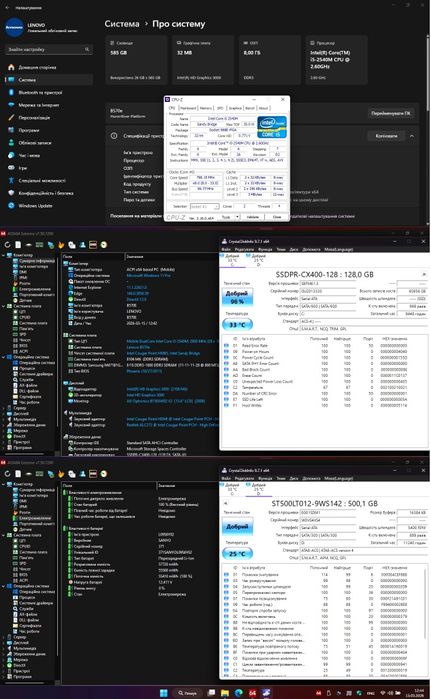Click the taskbar clock and date
The width and height of the screenshot is (431, 699).
click(415, 693)
